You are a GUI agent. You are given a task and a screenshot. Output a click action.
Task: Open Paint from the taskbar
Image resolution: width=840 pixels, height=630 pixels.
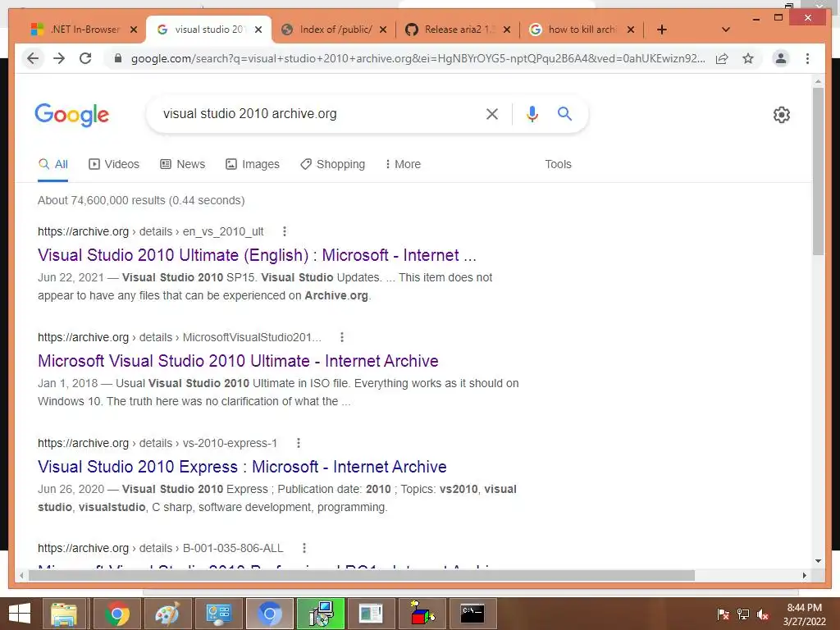(x=167, y=614)
